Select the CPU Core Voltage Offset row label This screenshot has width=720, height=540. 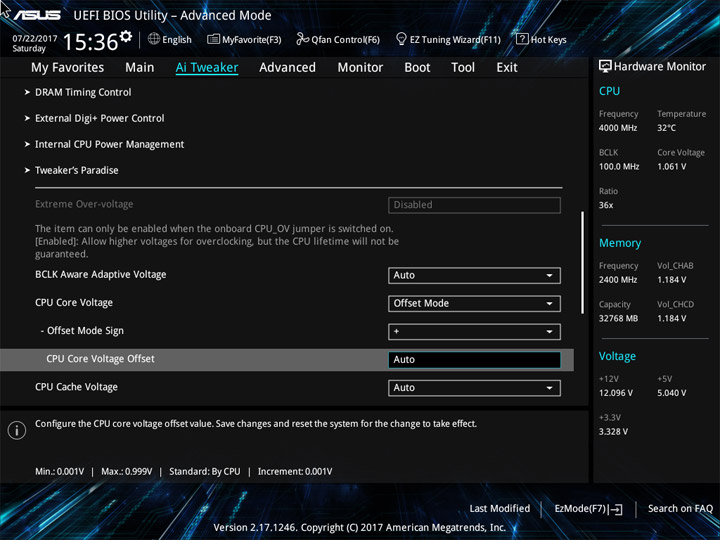(100, 359)
